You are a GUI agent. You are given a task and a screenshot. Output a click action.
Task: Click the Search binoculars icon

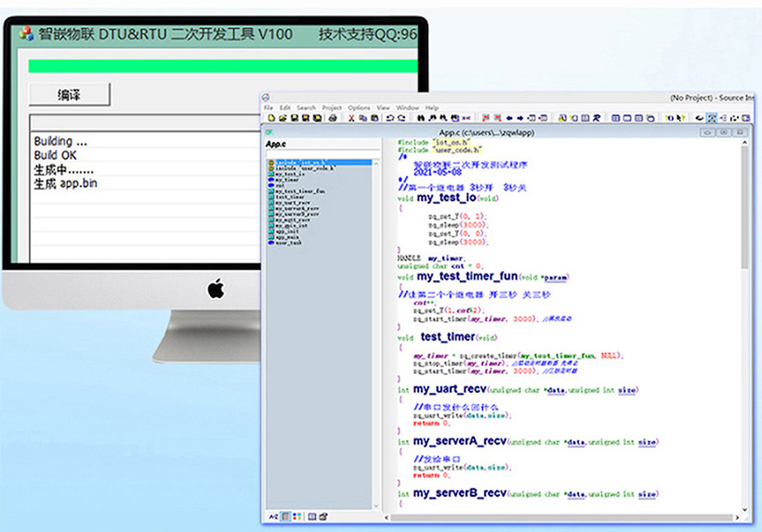[421, 119]
